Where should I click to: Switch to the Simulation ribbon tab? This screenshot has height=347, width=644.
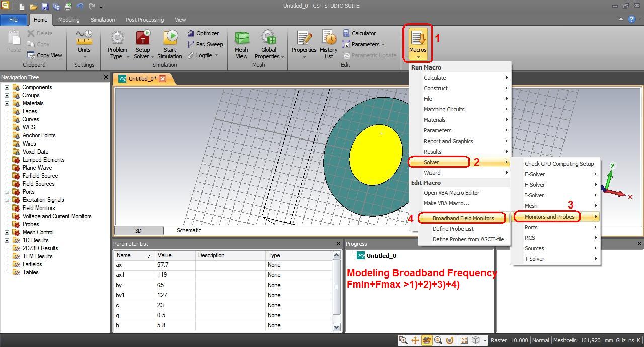(x=103, y=20)
